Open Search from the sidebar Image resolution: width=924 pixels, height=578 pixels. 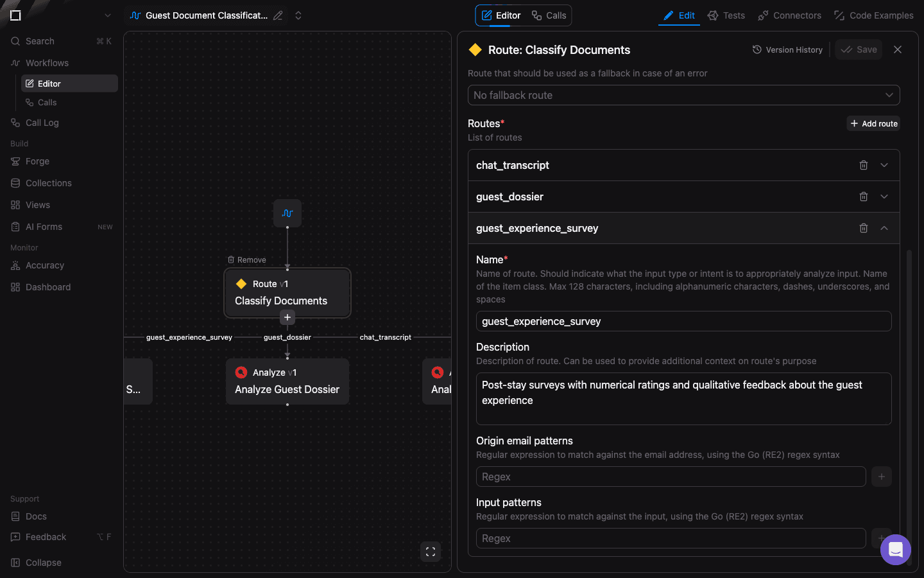38,40
